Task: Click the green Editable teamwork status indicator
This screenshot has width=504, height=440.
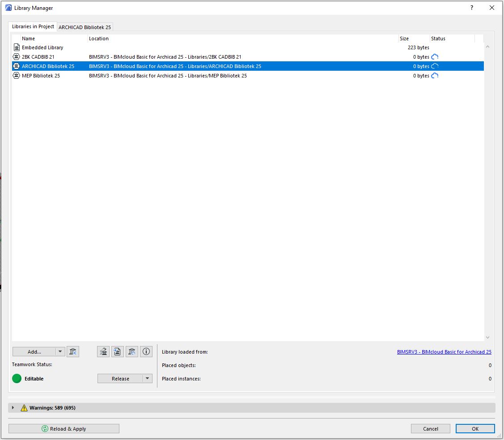Action: pos(17,379)
